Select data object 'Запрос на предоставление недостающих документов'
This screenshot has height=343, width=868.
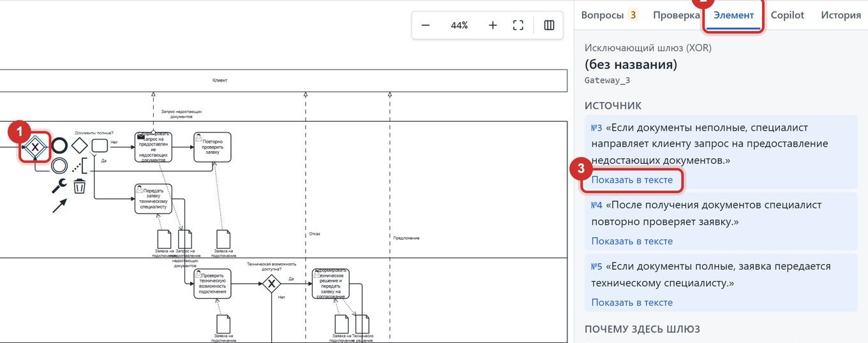pyautogui.click(x=185, y=239)
